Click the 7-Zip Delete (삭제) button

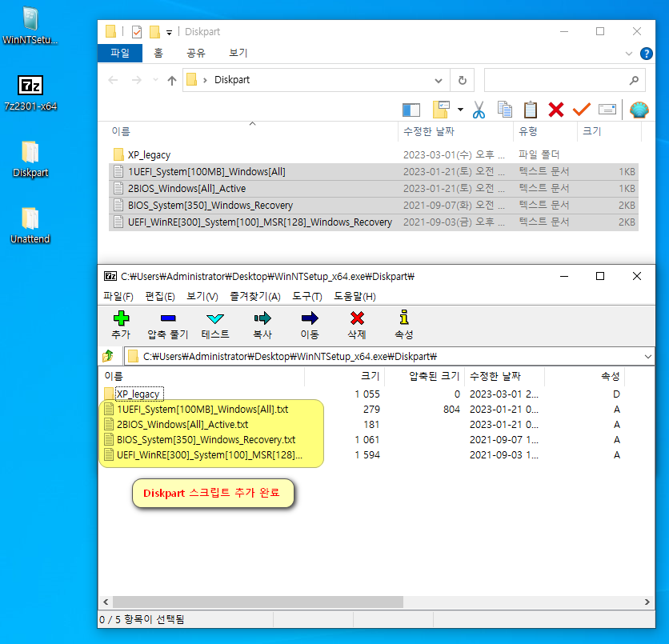click(357, 325)
